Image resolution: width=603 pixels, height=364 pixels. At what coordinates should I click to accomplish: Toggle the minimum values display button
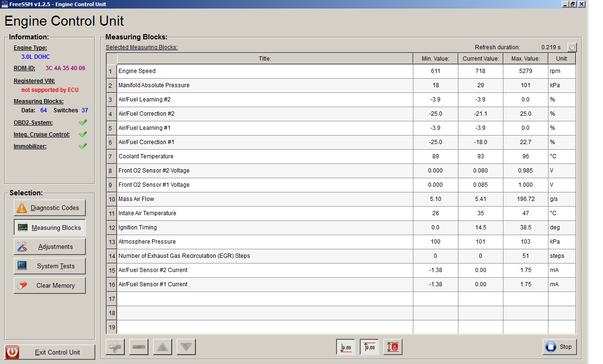[346, 347]
